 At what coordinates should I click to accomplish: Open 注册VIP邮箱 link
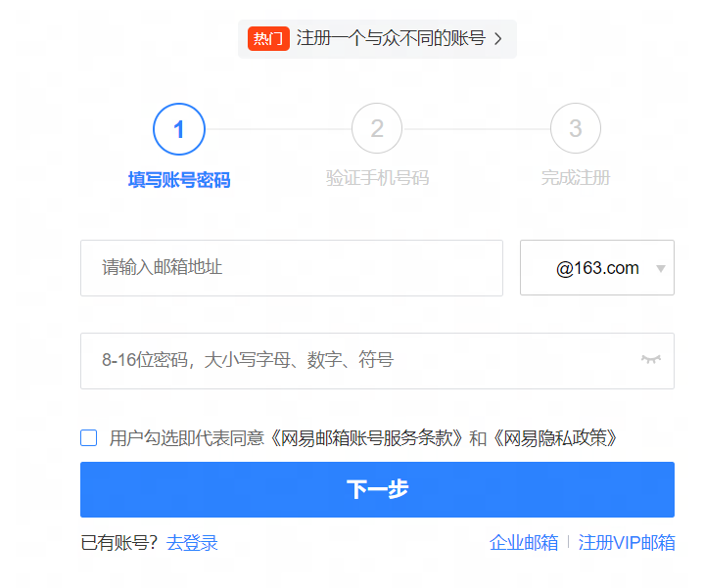point(627,543)
